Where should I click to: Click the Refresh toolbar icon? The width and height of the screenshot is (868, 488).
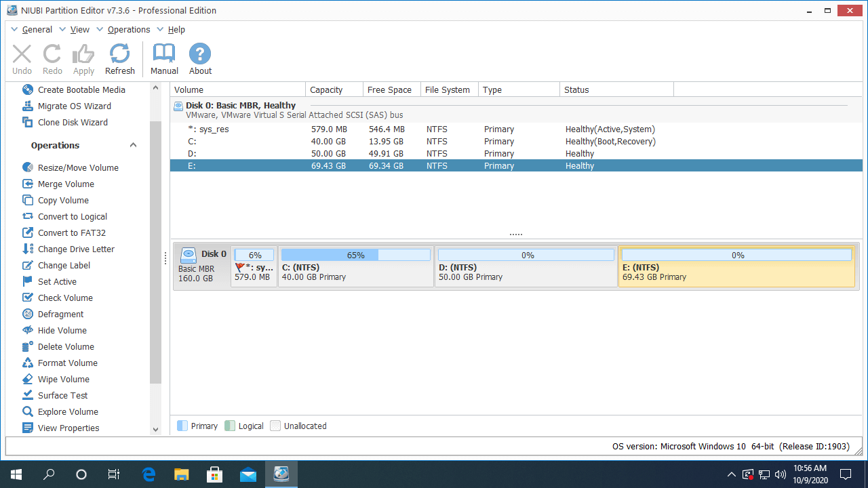coord(120,54)
